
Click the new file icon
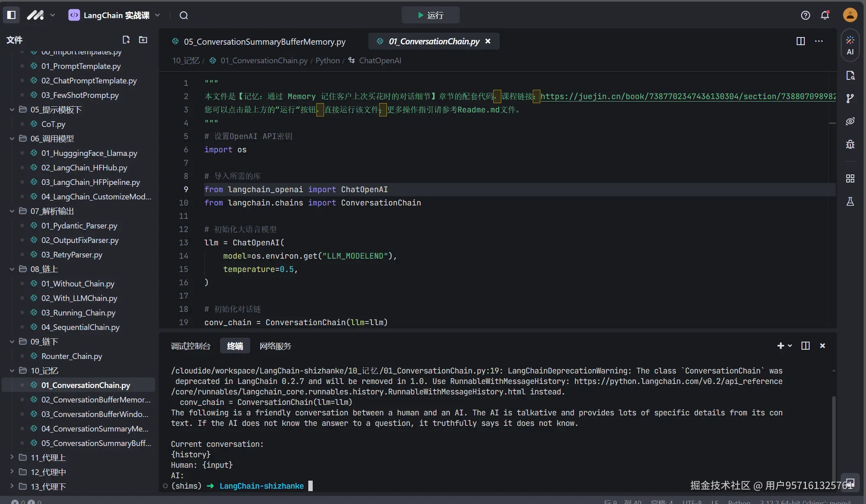pos(126,39)
